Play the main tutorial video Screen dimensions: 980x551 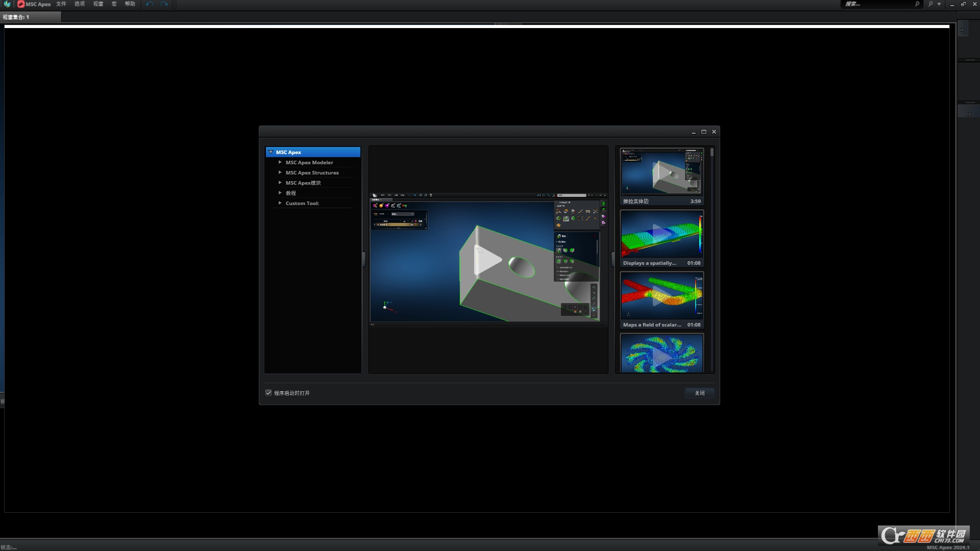tap(488, 260)
